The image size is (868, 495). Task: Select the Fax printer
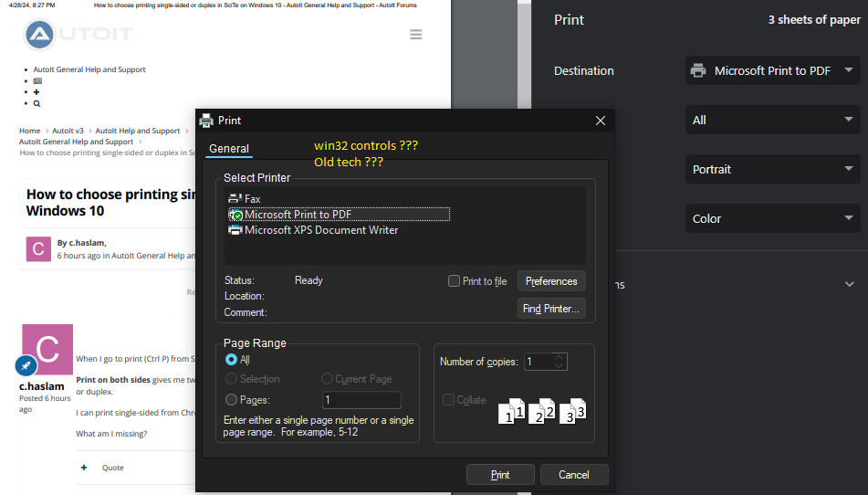[x=244, y=199]
